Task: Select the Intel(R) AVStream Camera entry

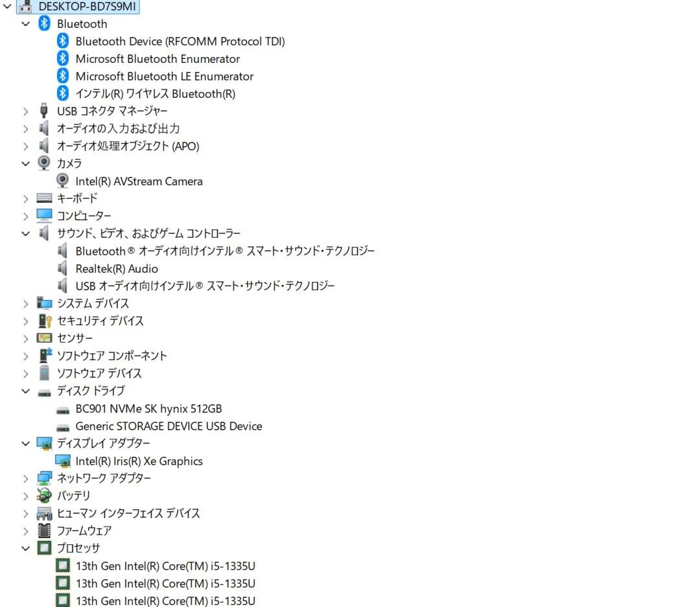Action: [139, 181]
